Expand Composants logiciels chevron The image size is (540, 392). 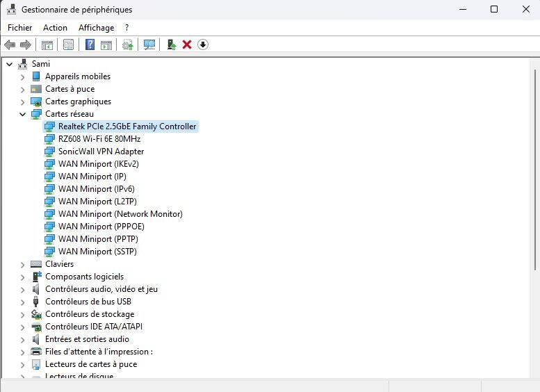(x=23, y=277)
